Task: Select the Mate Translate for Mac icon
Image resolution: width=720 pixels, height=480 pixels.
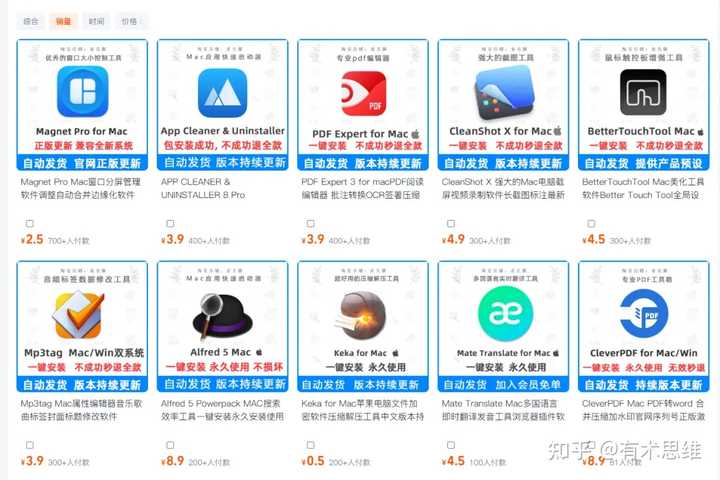Action: 505,314
